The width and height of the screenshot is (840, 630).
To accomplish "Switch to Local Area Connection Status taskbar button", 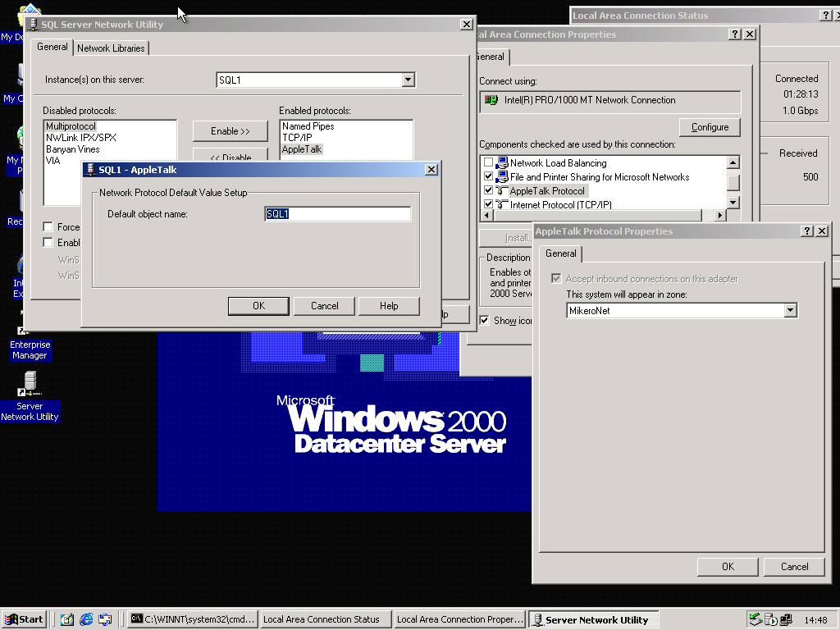I will point(325,619).
